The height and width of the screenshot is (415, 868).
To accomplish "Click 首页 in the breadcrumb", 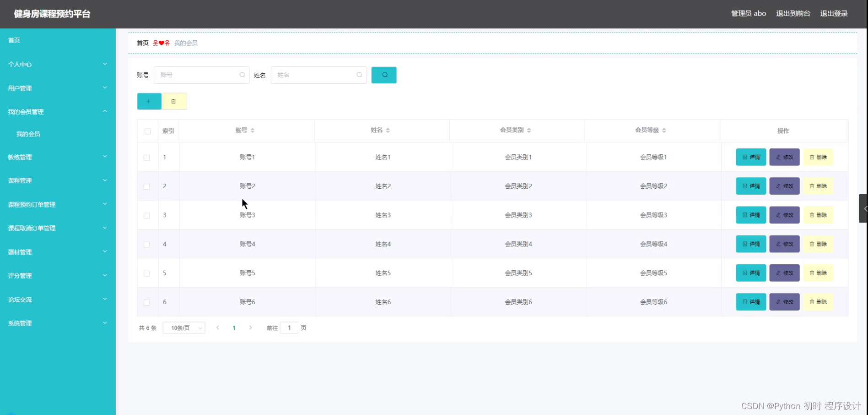I will (x=142, y=43).
